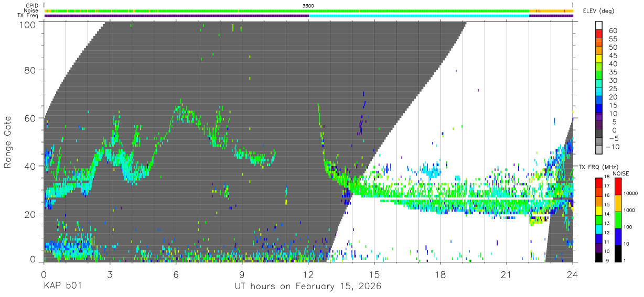The image size is (644, 297).
Task: Click the red segment of the TX FRQ color bar
Action: pos(598,182)
